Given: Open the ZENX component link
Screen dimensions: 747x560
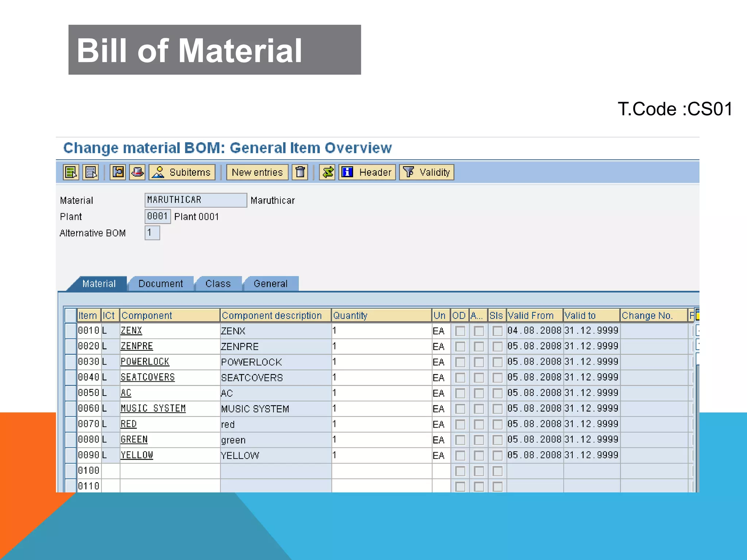Looking at the screenshot, I should click(x=131, y=330).
